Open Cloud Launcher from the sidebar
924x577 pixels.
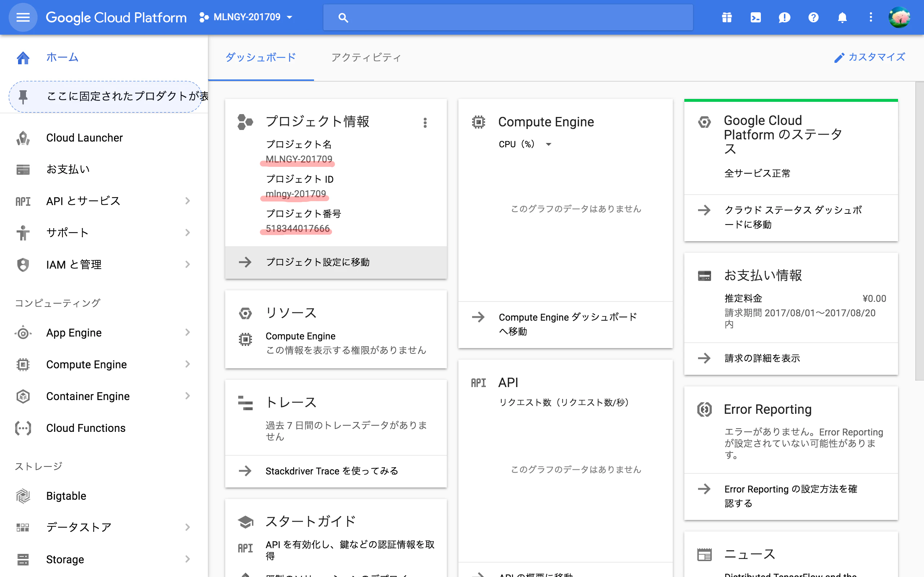pyautogui.click(x=84, y=137)
